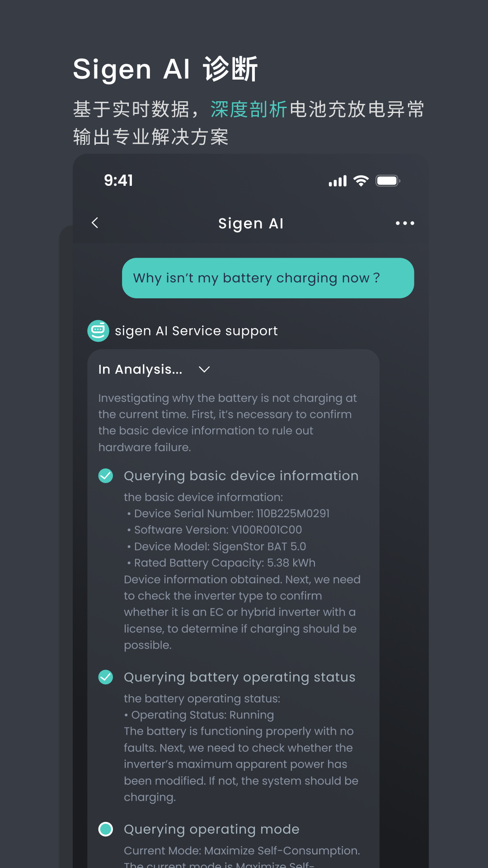Tap the Sigen AI page title
488x868 pixels.
pos(251,223)
